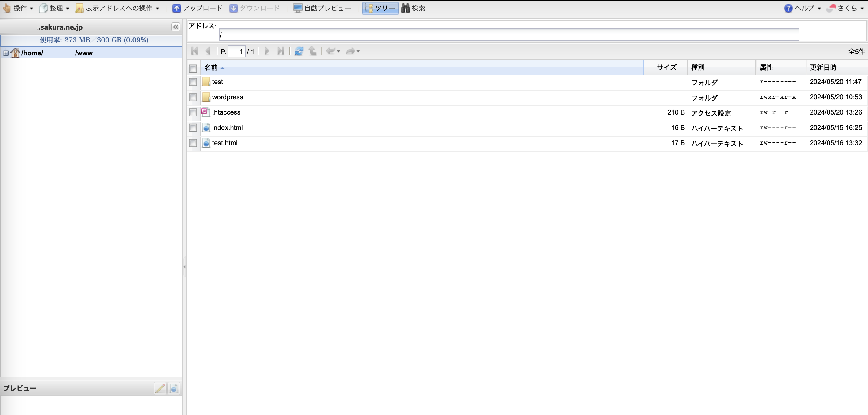Go to previous page icon
This screenshot has height=415, width=868.
[x=208, y=51]
